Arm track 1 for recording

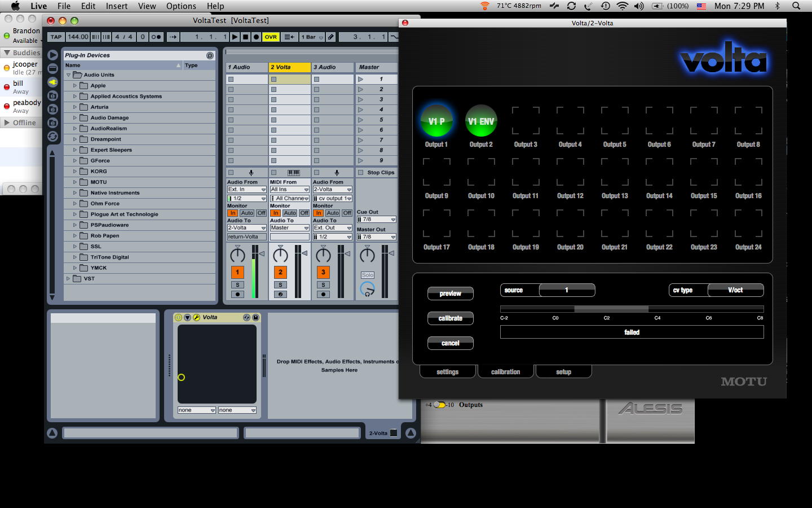[x=237, y=295]
